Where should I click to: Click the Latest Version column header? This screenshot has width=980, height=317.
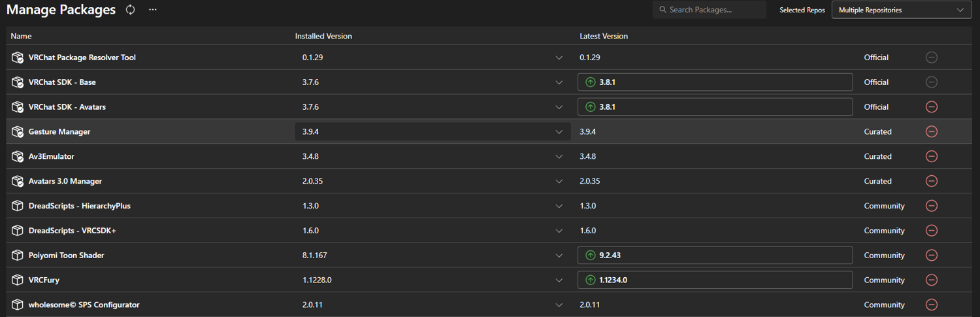[604, 36]
